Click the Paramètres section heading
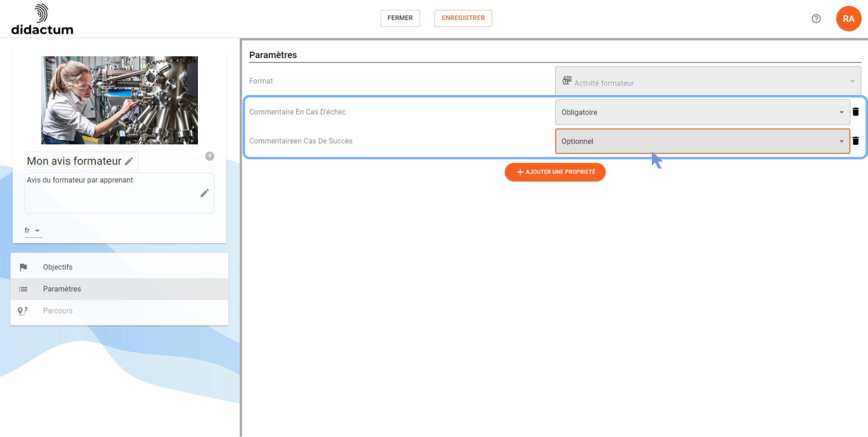The width and height of the screenshot is (868, 437). pyautogui.click(x=273, y=55)
